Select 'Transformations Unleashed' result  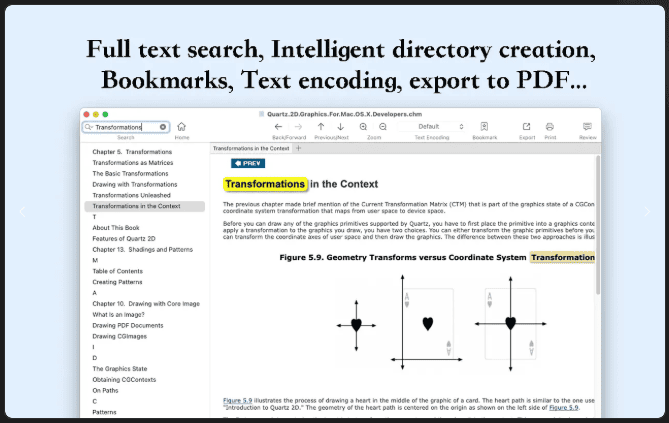[x=131, y=195]
